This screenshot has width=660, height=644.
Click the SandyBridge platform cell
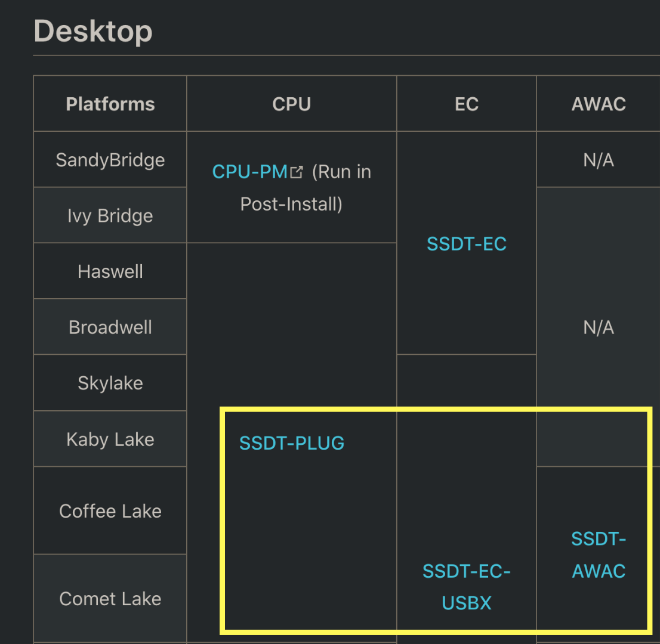pyautogui.click(x=110, y=160)
